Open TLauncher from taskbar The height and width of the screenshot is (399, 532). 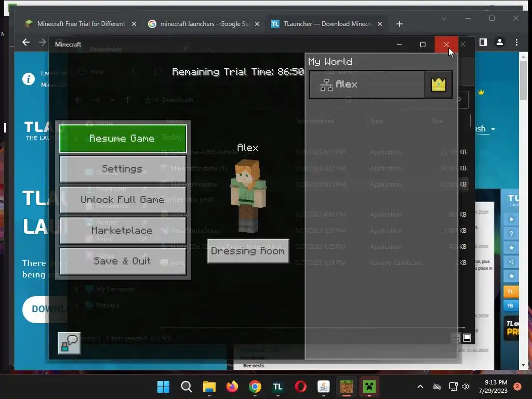coord(278,387)
